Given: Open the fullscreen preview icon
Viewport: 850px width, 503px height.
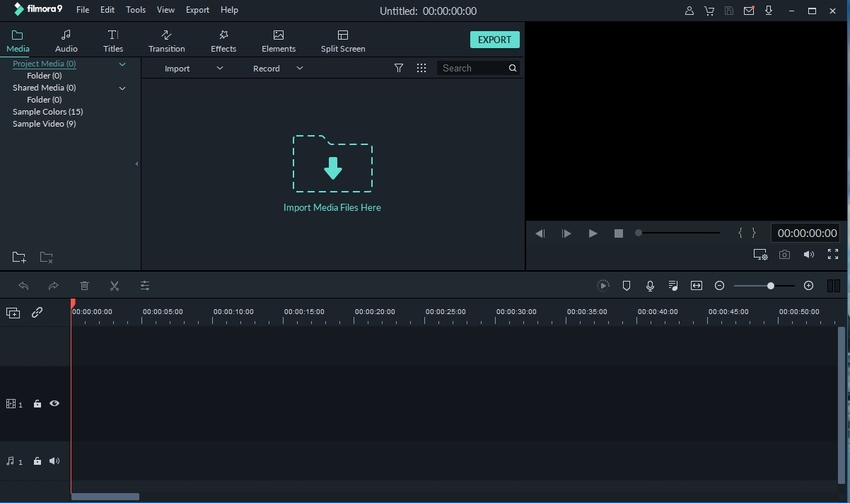Looking at the screenshot, I should pos(832,255).
